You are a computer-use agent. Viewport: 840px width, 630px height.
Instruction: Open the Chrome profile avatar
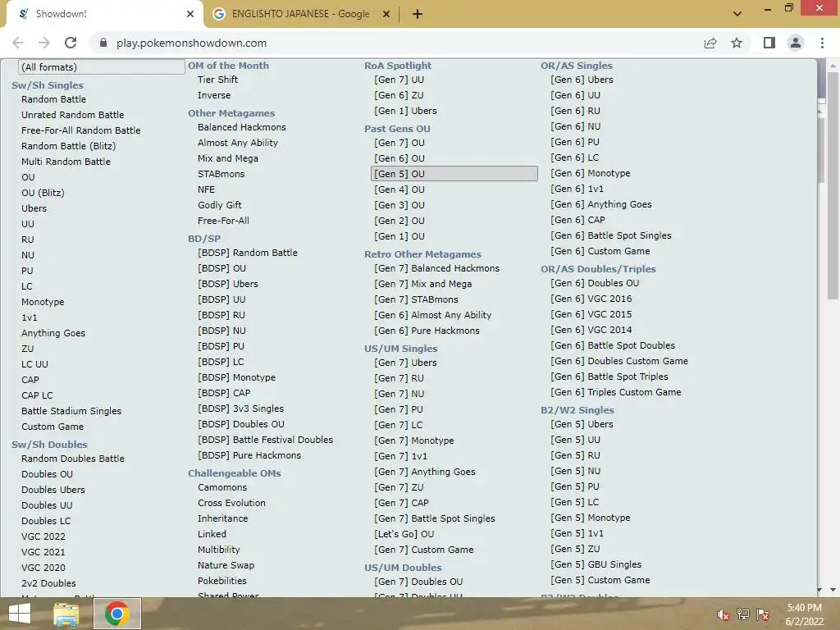796,43
